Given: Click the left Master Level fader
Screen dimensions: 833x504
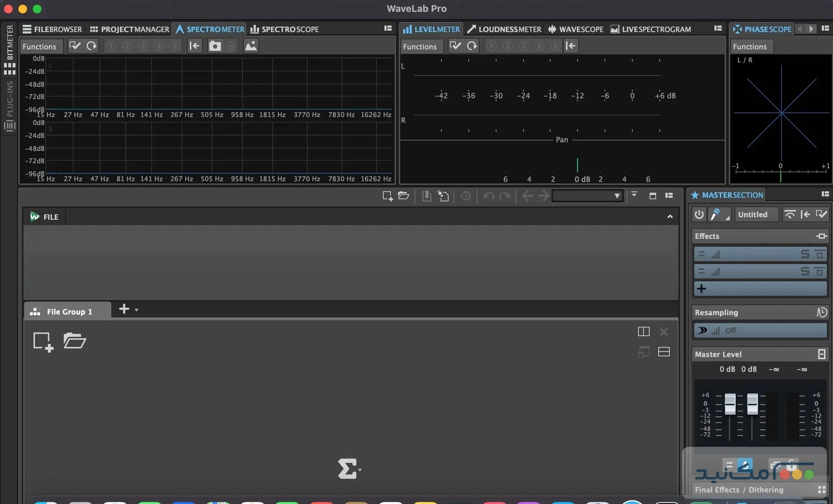Looking at the screenshot, I should [x=730, y=404].
